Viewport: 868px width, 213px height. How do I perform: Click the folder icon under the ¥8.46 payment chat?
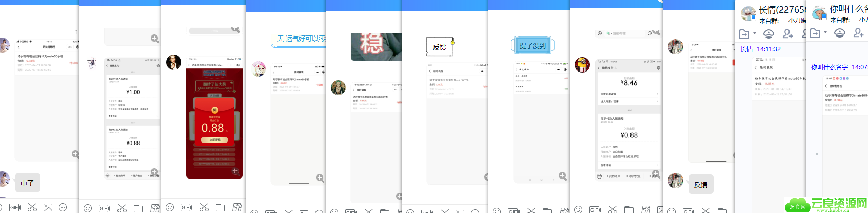point(629,209)
